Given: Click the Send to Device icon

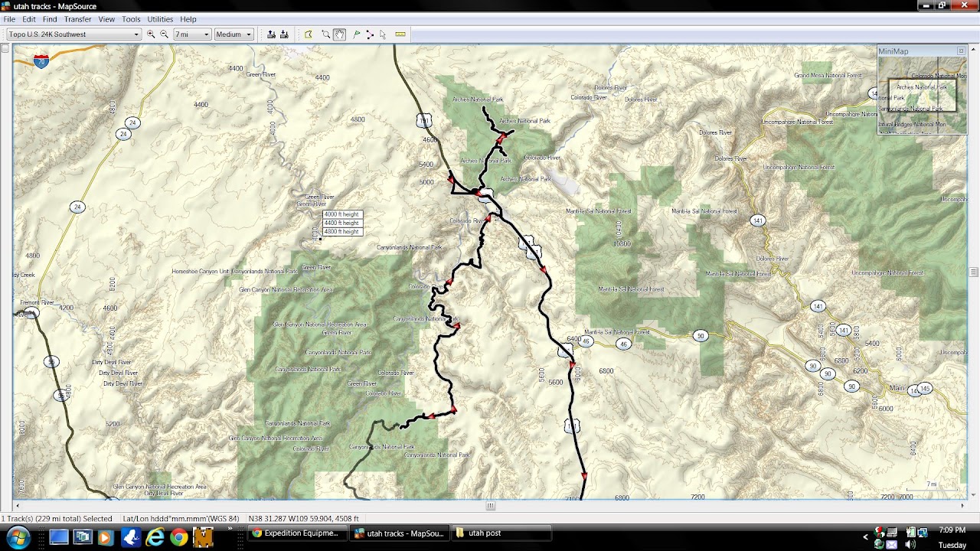Looking at the screenshot, I should [x=271, y=34].
